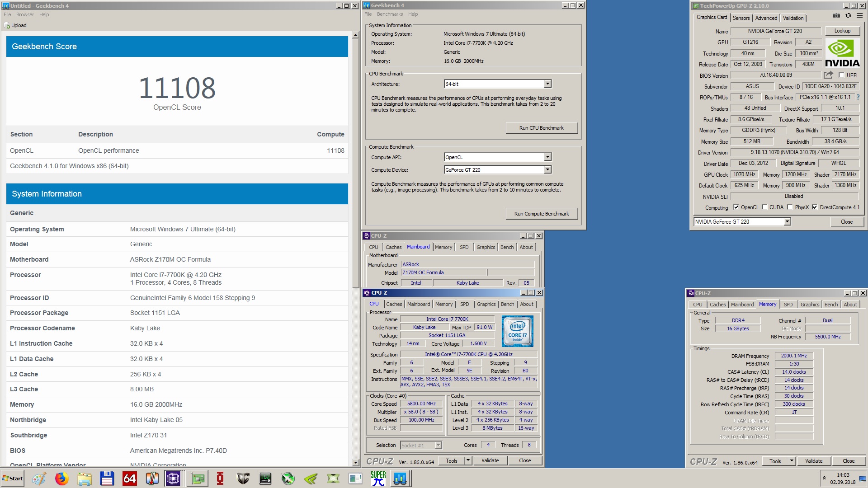Click BIOS version share/export icon
Viewport: 868px width, 488px height.
tap(828, 75)
